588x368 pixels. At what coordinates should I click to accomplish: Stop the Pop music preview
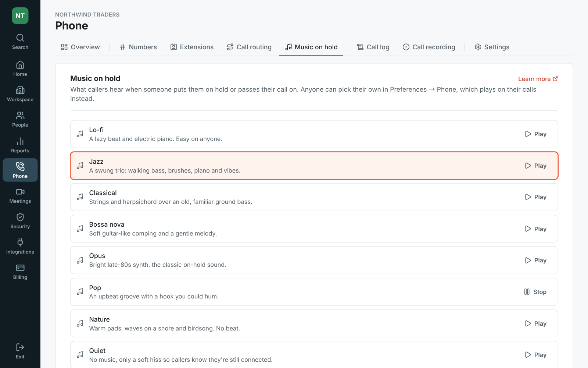(x=535, y=292)
